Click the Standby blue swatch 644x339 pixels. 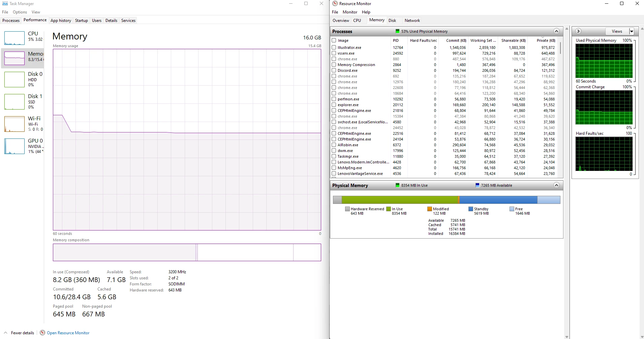coord(471,209)
